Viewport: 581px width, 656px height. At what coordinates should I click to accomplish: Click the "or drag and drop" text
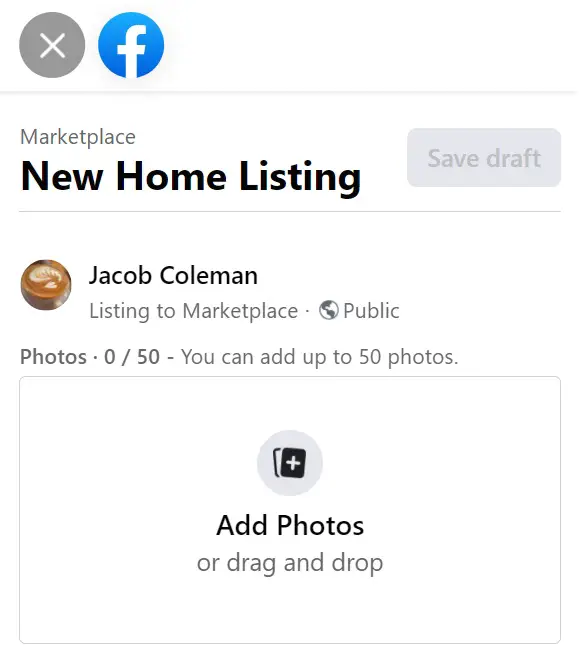point(290,563)
